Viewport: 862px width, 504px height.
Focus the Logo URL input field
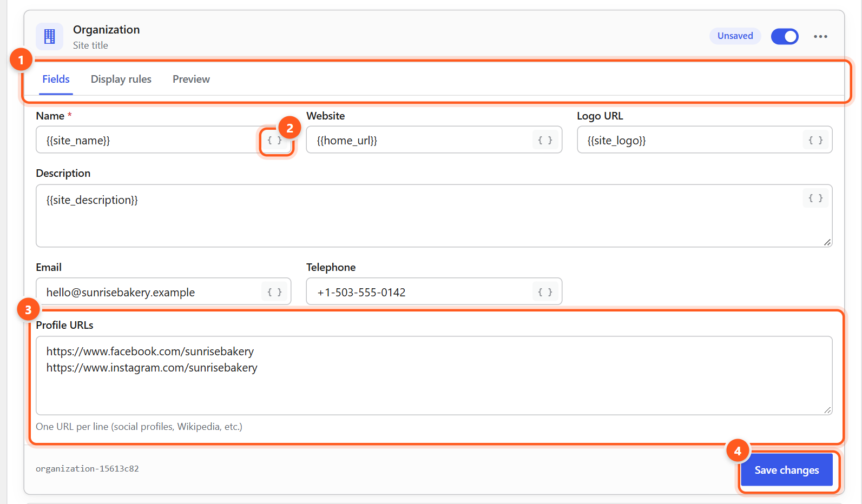[x=705, y=140]
